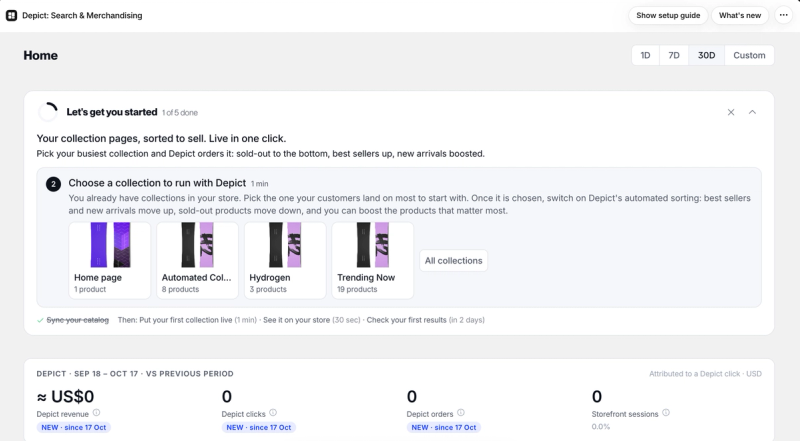Viewport: 800px width, 441px height.
Task: Click NEW since 17 Oct badge under Depict clicks
Action: coord(259,427)
